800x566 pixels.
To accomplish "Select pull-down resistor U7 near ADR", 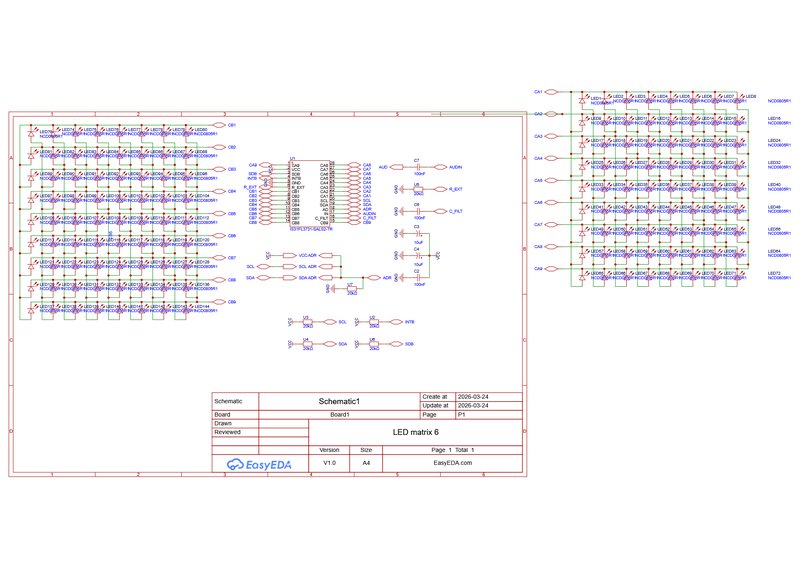I will [x=351, y=289].
